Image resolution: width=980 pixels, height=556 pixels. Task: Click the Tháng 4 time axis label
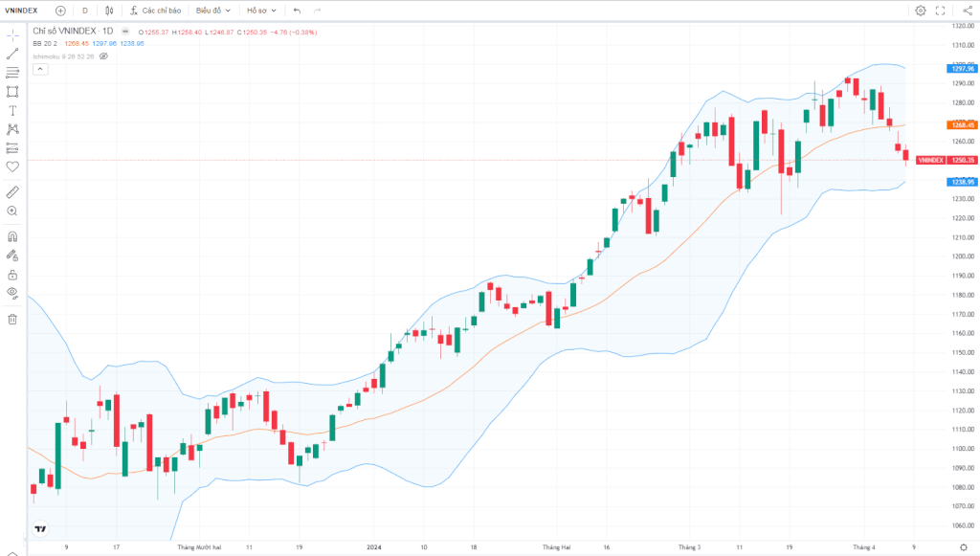[x=864, y=547]
